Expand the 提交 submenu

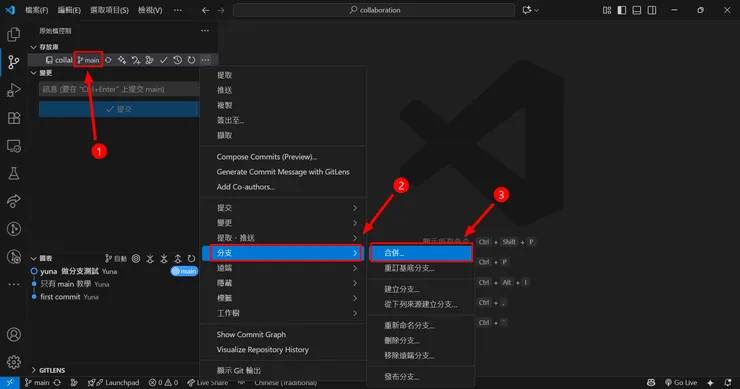[x=283, y=208]
